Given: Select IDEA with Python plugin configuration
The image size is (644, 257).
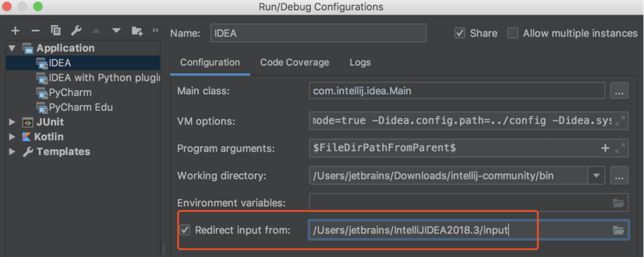Looking at the screenshot, I should 83,78.
